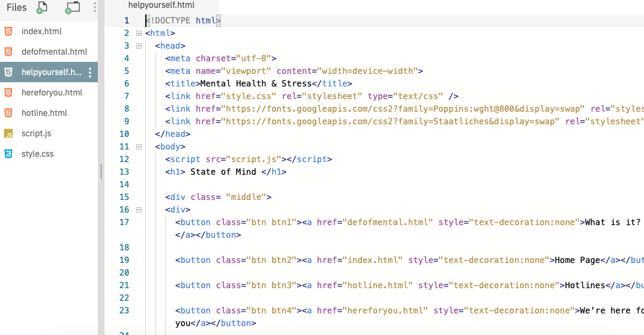This screenshot has width=644, height=335.
Task: Collapse the div block on line 16
Action: 139,210
